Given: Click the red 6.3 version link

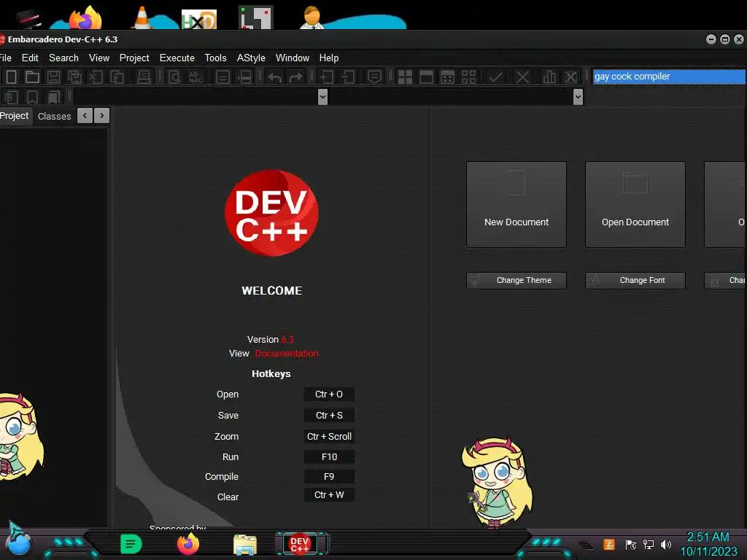Looking at the screenshot, I should (x=287, y=340).
